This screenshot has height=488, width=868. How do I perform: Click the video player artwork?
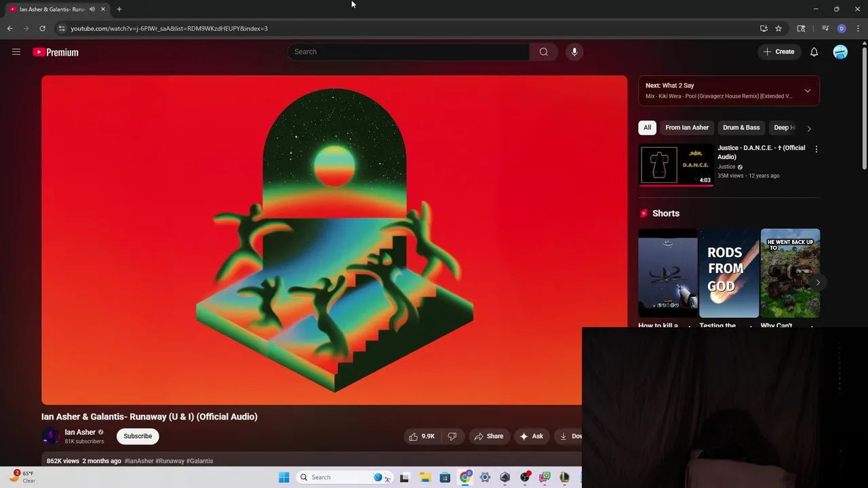pos(334,240)
